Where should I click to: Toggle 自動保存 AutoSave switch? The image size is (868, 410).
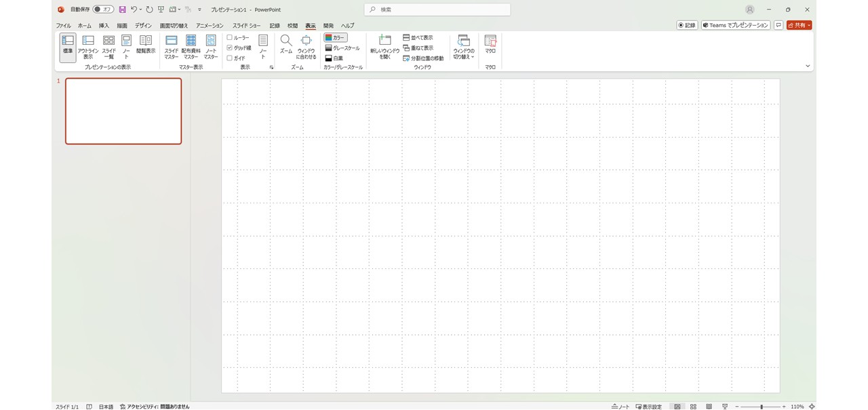pos(103,9)
